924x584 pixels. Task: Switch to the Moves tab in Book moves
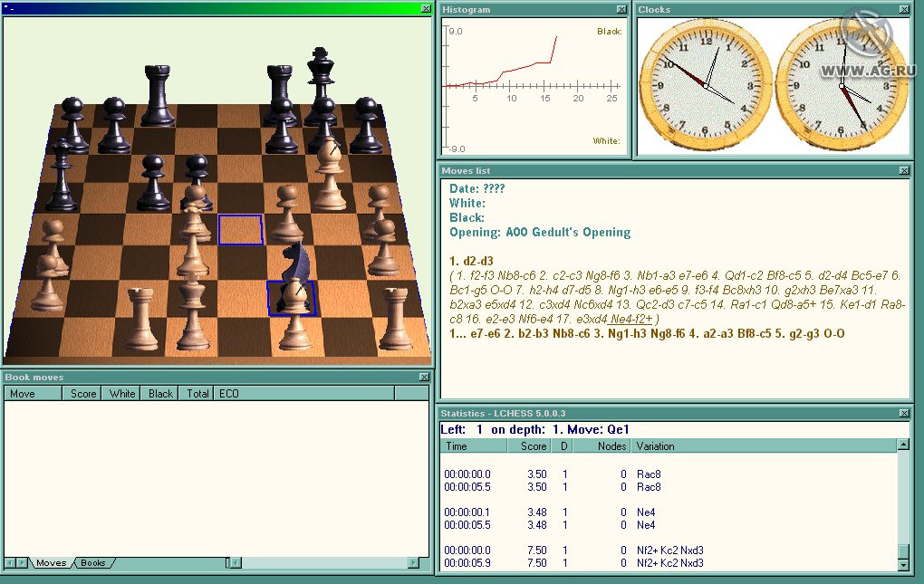click(x=51, y=563)
